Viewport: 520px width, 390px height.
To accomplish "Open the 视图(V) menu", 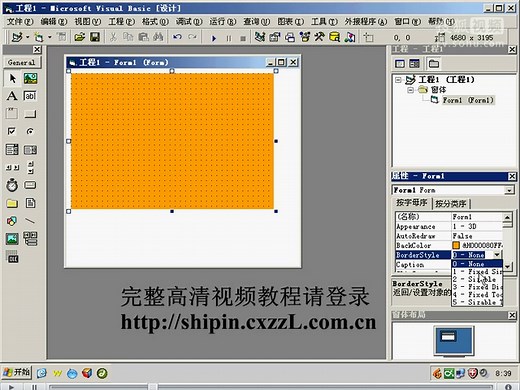I will 88,22.
